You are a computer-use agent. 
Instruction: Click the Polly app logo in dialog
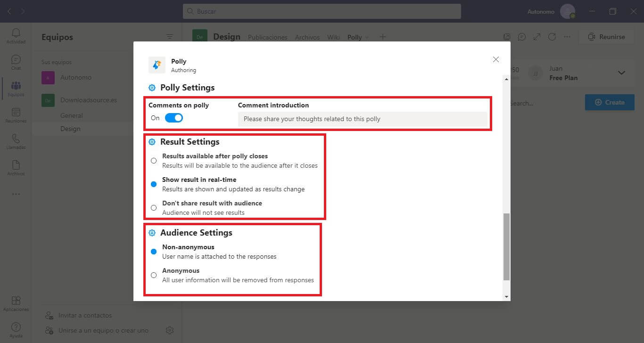(x=157, y=65)
